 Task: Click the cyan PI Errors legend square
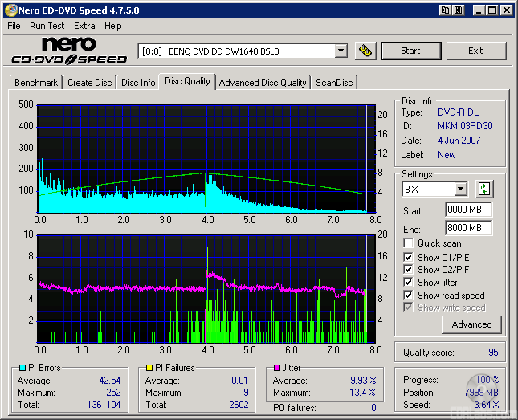[22, 368]
